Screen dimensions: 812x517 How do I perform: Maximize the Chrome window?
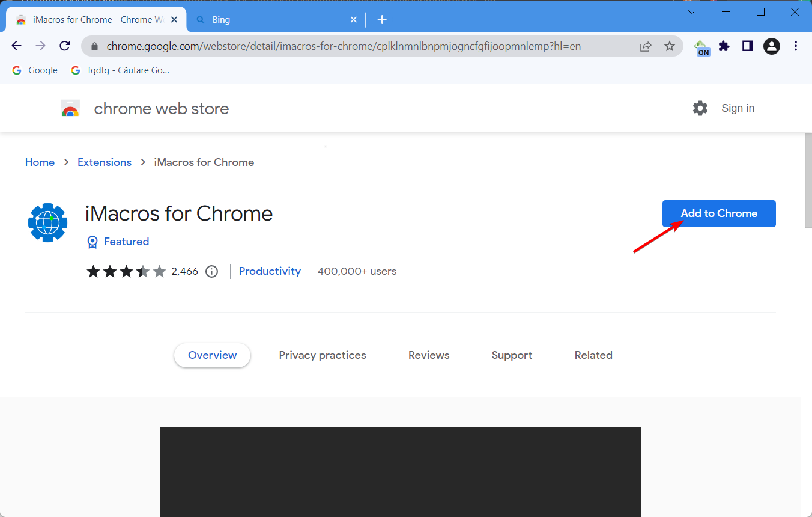760,12
